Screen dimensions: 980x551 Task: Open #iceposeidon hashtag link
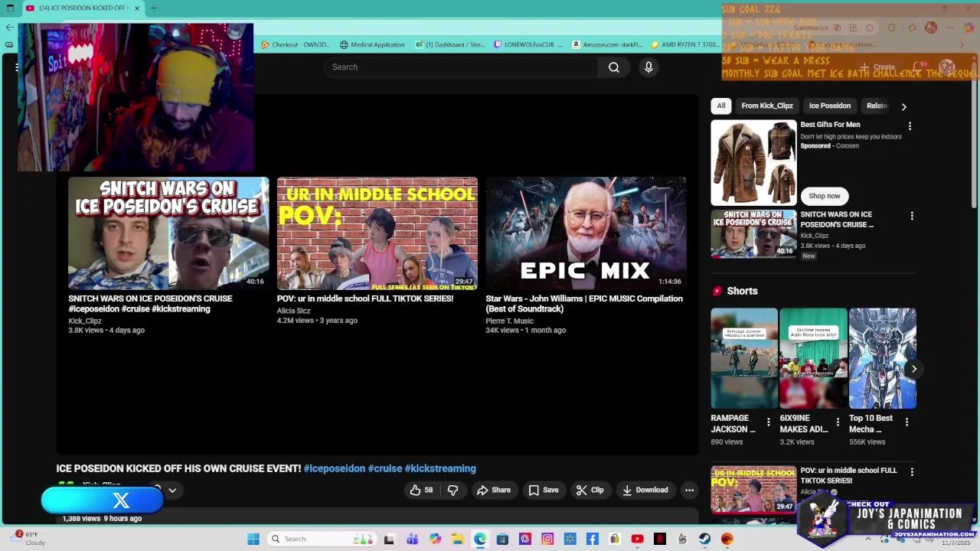coord(334,468)
